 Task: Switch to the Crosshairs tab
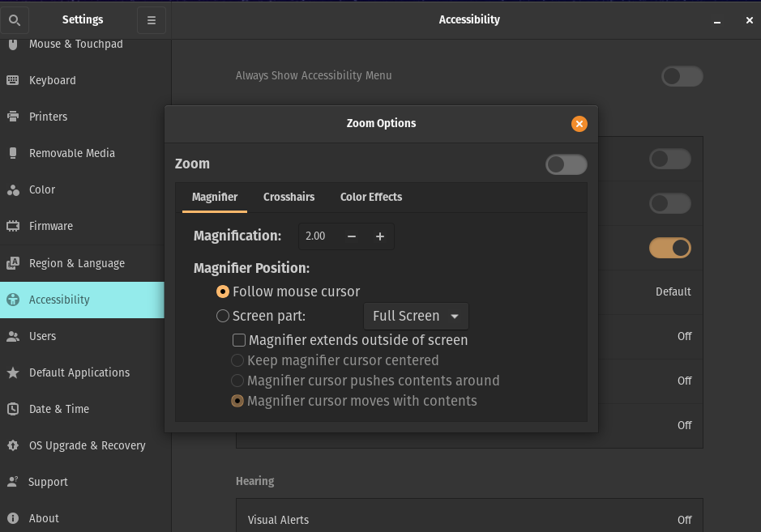(x=289, y=197)
